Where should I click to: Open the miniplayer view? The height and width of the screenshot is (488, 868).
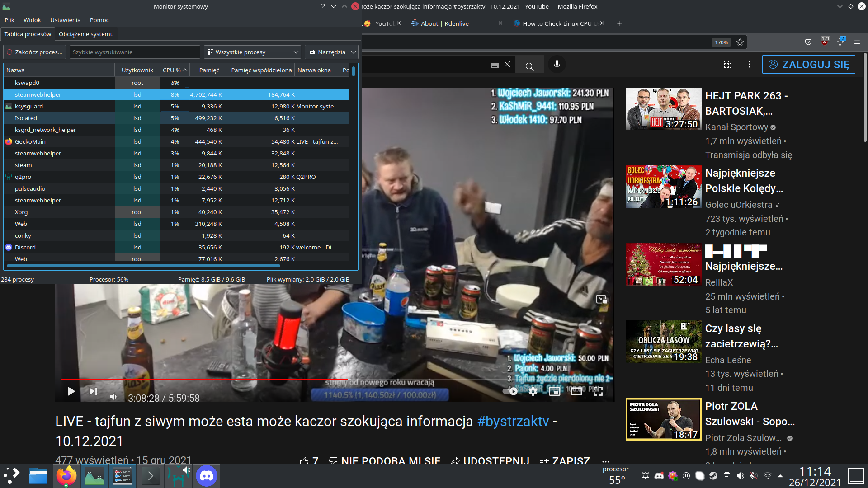(554, 391)
